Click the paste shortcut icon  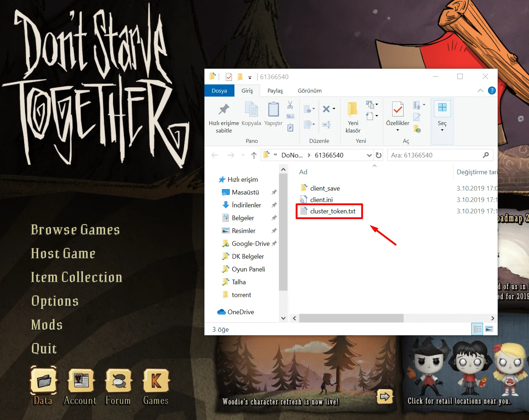(x=290, y=128)
